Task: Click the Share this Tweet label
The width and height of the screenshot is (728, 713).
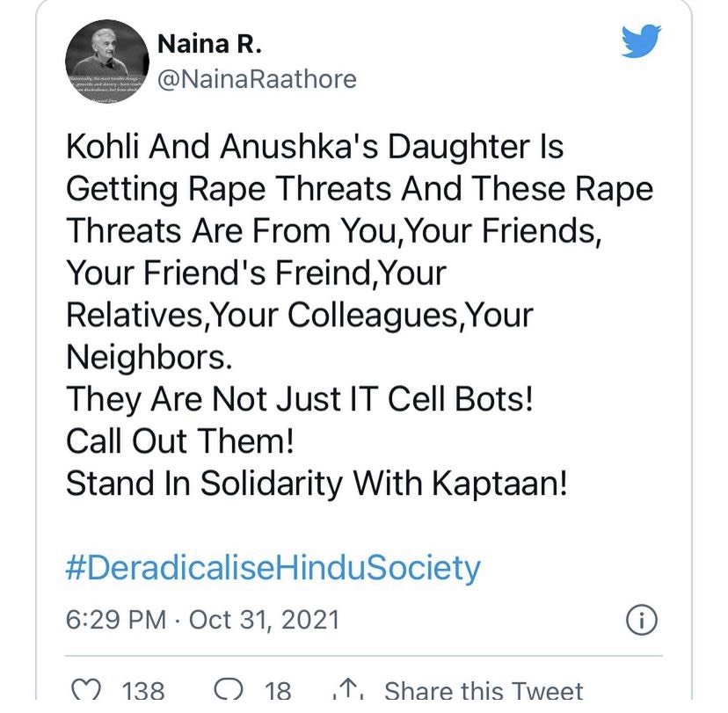Action: [x=484, y=691]
